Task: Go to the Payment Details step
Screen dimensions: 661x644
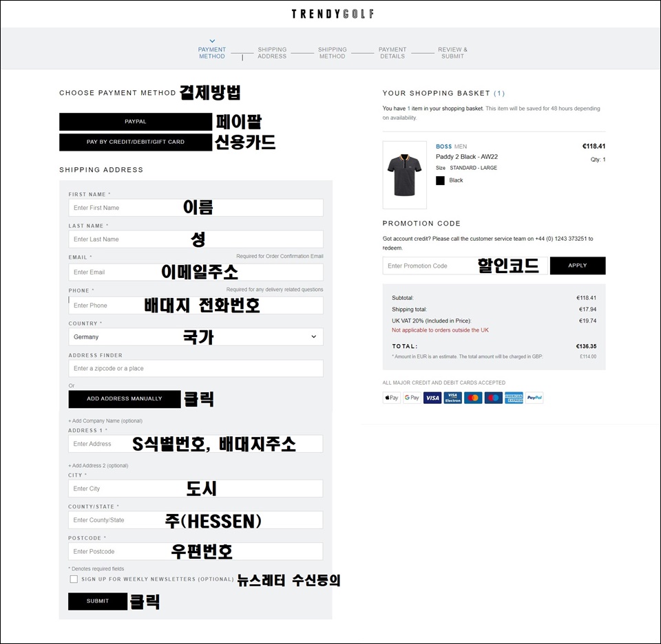Action: 392,53
